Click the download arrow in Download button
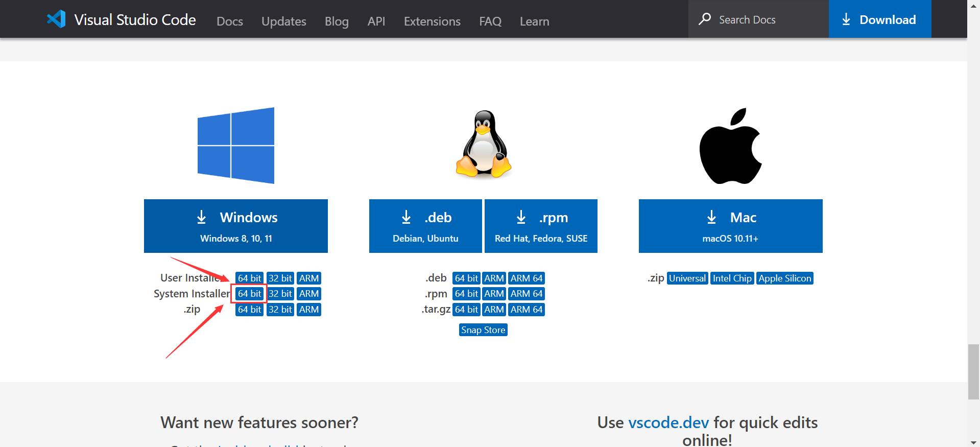The width and height of the screenshot is (980, 447). pyautogui.click(x=846, y=19)
